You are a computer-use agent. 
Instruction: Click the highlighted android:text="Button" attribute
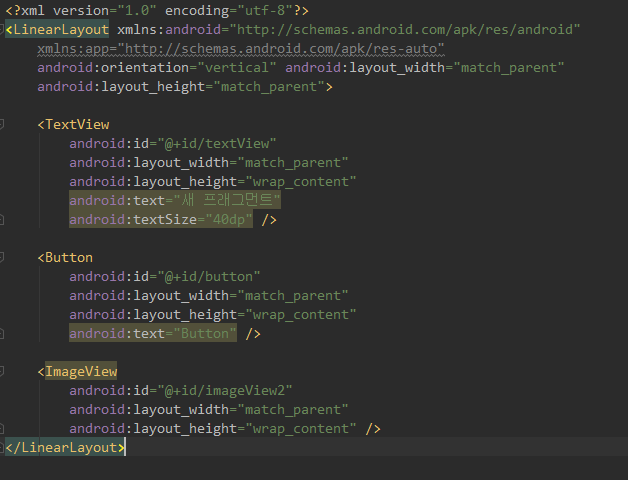[x=153, y=334]
